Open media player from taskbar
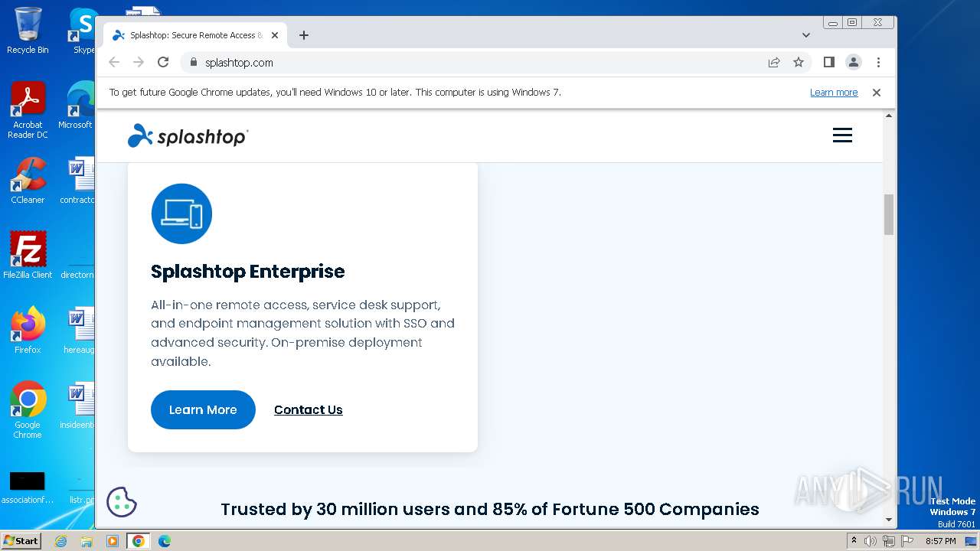Viewport: 980px width, 551px height. point(112,541)
